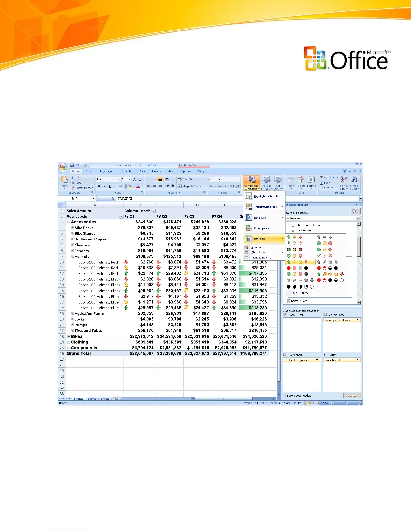The height and width of the screenshot is (532, 411).
Task: Open Conditional Formatting button
Action: coord(251,183)
